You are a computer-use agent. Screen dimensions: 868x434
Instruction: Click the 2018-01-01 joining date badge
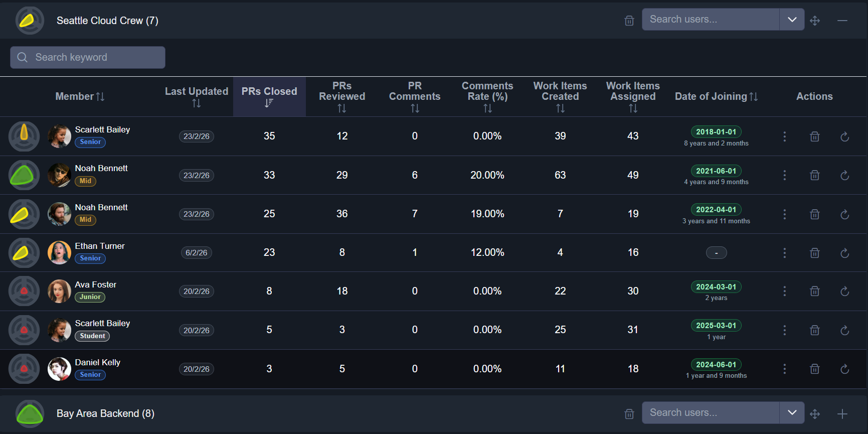[x=716, y=132]
